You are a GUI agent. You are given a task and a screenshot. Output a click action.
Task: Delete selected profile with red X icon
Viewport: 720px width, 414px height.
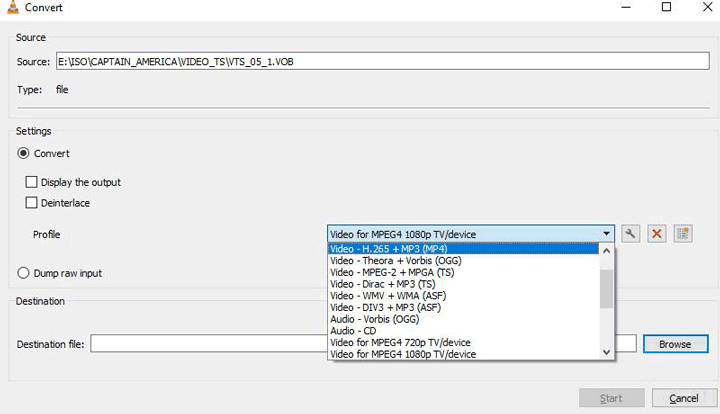pyautogui.click(x=657, y=234)
